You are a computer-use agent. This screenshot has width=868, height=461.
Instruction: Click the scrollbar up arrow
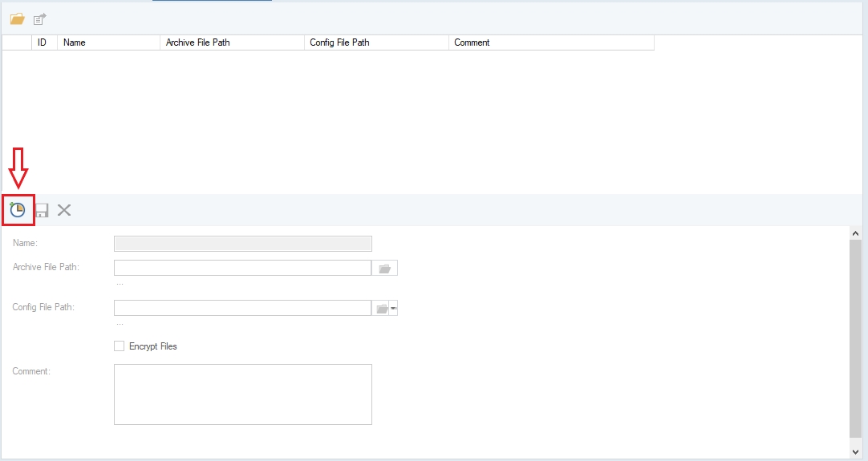(x=856, y=233)
